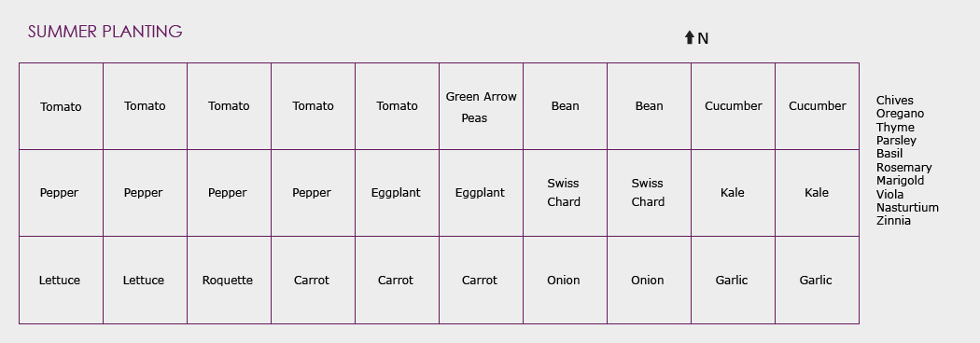Click the leftmost Swiss Chard cell

(565, 193)
